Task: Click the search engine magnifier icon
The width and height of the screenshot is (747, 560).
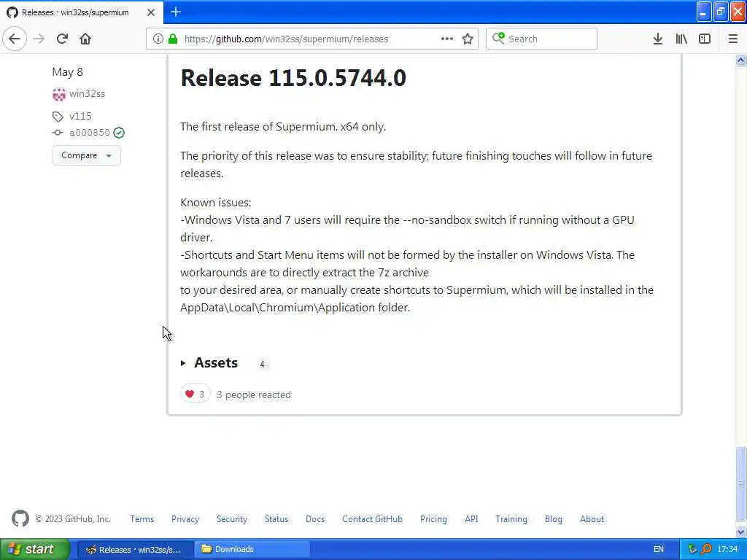Action: [498, 38]
